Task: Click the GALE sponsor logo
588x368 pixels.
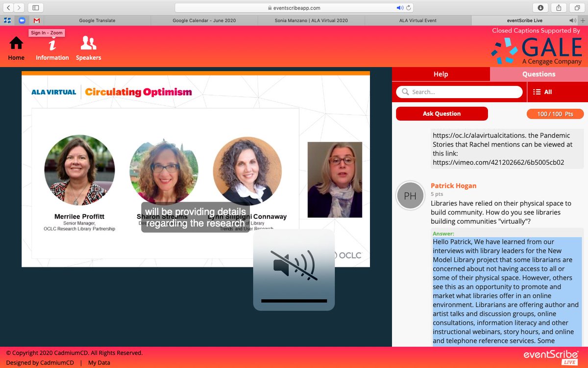Action: pyautogui.click(x=536, y=50)
